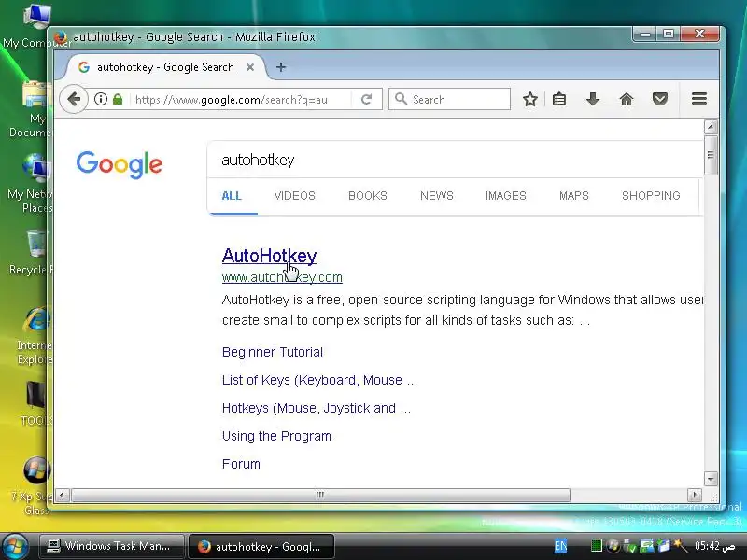Image resolution: width=747 pixels, height=560 pixels.
Task: Go to the Firefox home page icon
Action: point(627,99)
